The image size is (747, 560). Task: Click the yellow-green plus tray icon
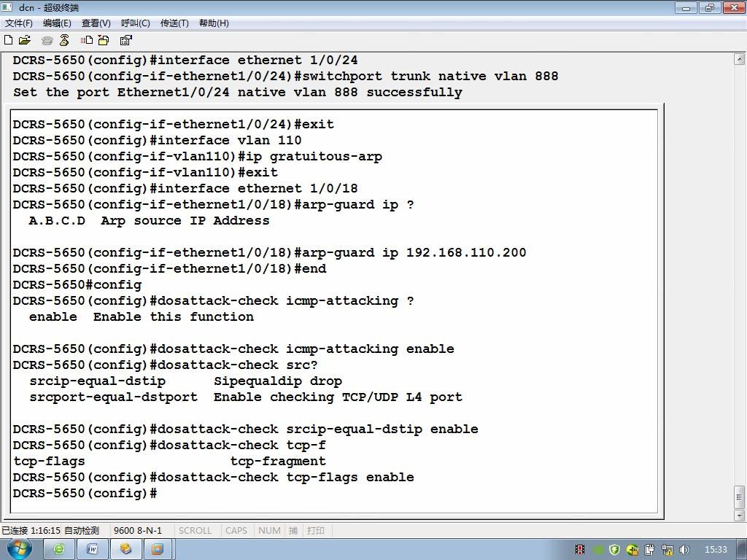tap(632, 550)
